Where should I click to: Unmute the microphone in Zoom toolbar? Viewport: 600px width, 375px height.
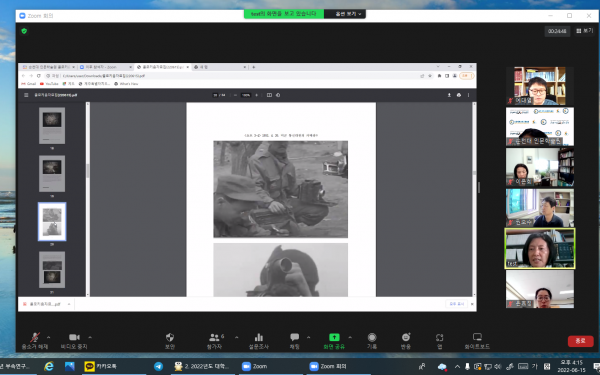pos(34,341)
